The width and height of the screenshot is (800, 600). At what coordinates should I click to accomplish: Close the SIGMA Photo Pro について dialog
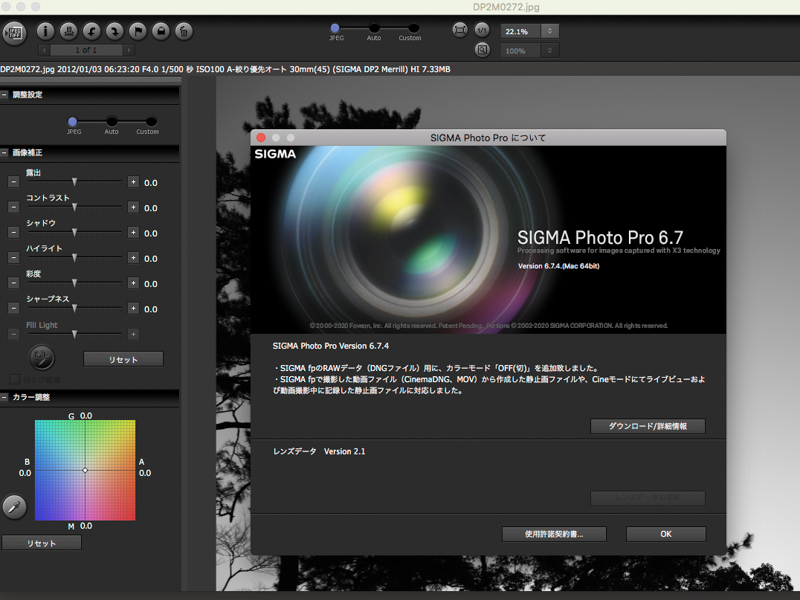[x=261, y=138]
